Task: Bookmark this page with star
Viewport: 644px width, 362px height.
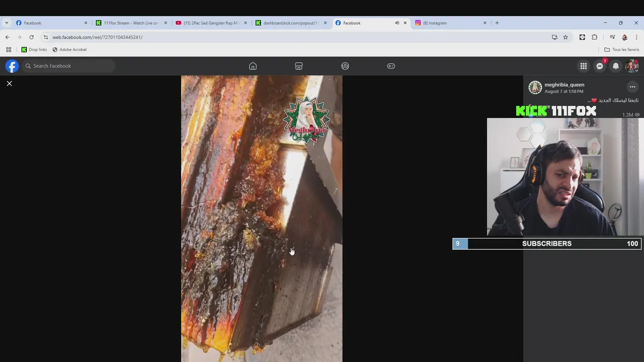Action: point(566,37)
